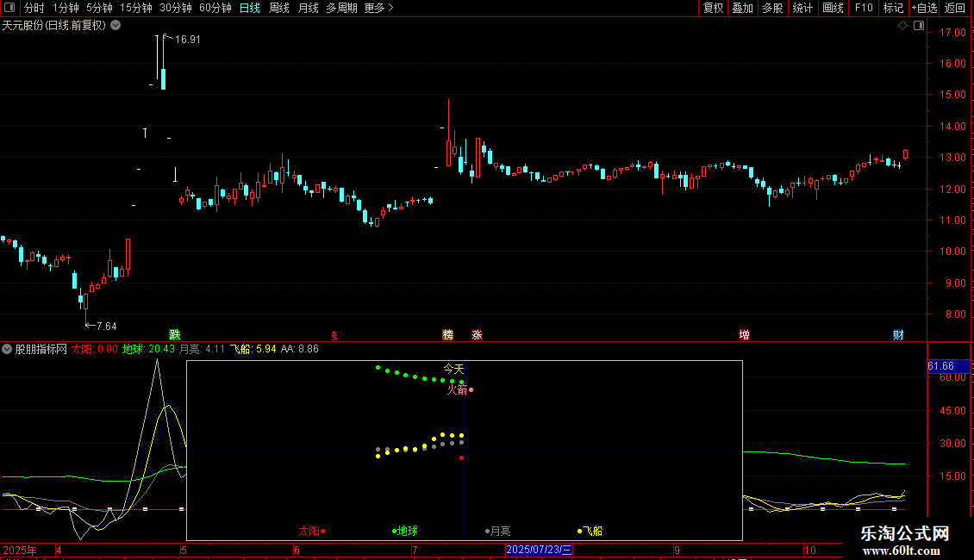Open 多股 multi-stock view
Image resolution: width=974 pixels, height=560 pixels.
[x=773, y=8]
